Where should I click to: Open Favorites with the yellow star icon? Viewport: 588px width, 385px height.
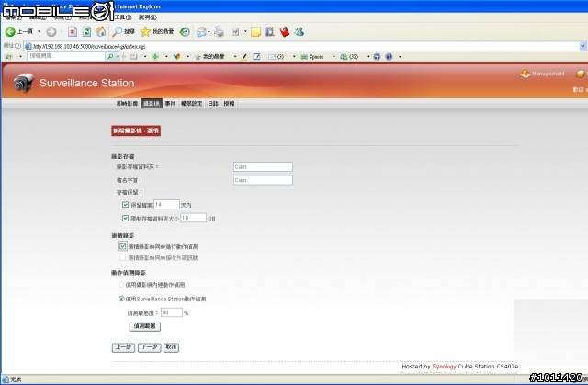(145, 32)
